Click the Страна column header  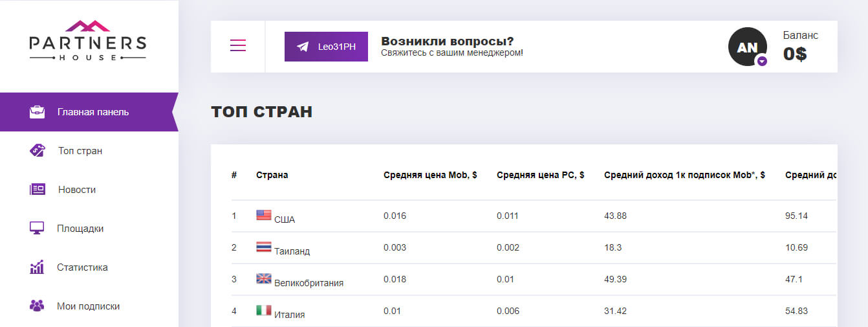(x=272, y=175)
